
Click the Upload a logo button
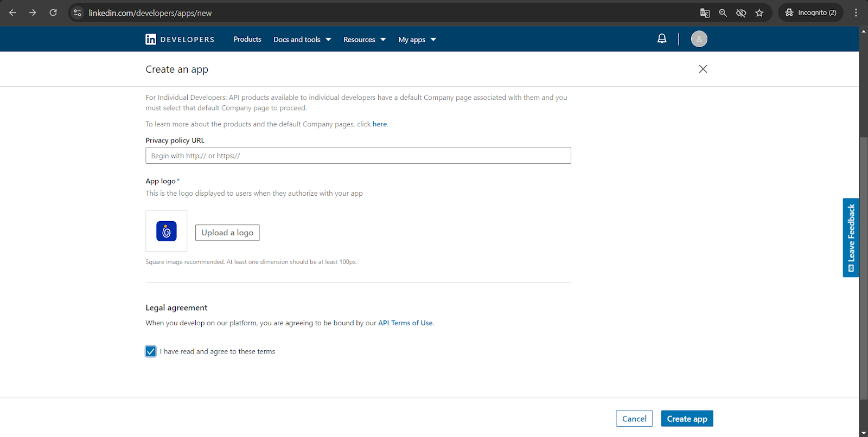(227, 233)
